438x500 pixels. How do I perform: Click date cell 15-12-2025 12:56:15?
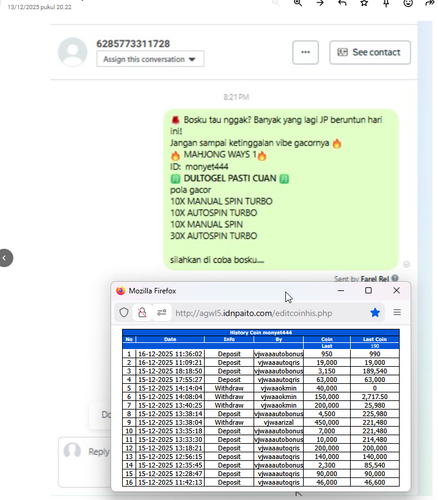(x=170, y=457)
